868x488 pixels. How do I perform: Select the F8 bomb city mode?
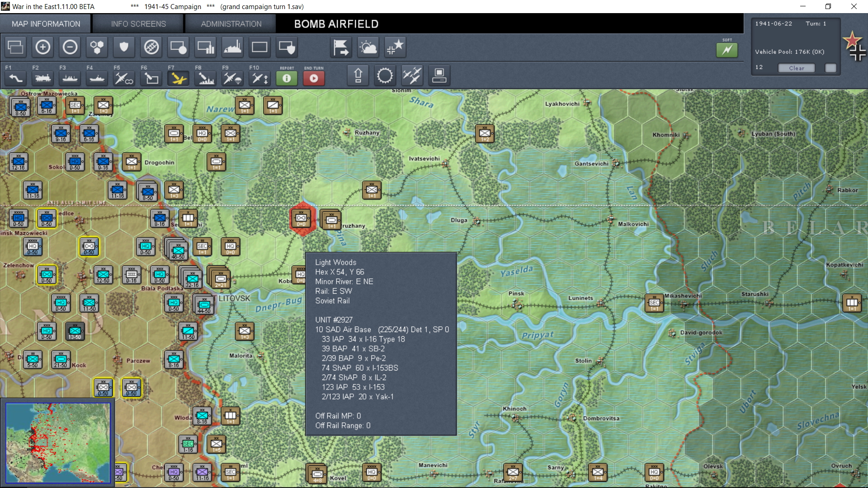click(x=206, y=78)
